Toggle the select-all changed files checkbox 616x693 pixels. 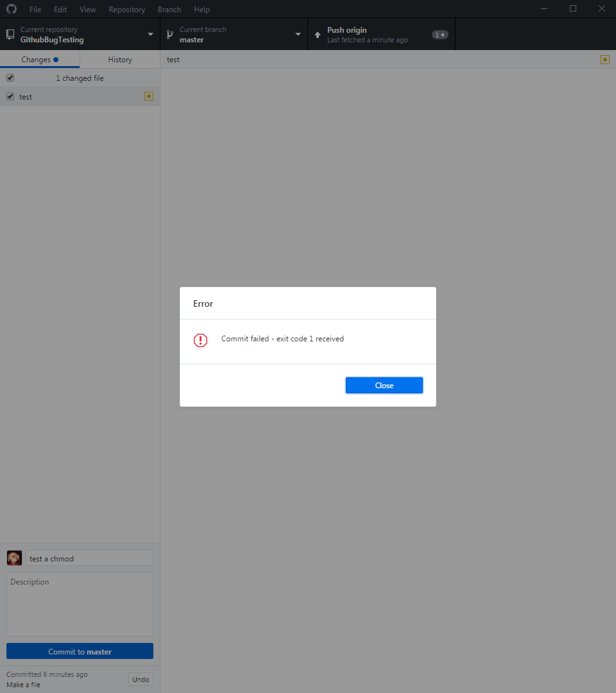10,78
